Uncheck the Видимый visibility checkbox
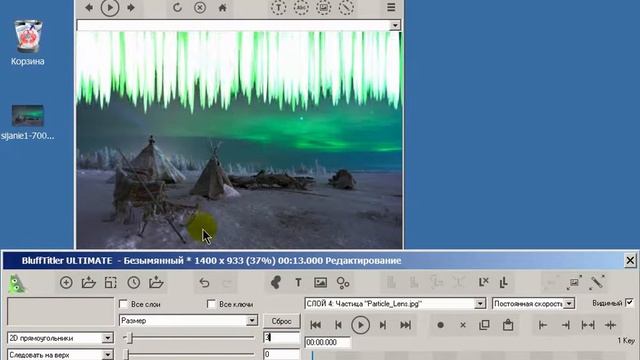The width and height of the screenshot is (640, 360). [x=629, y=303]
